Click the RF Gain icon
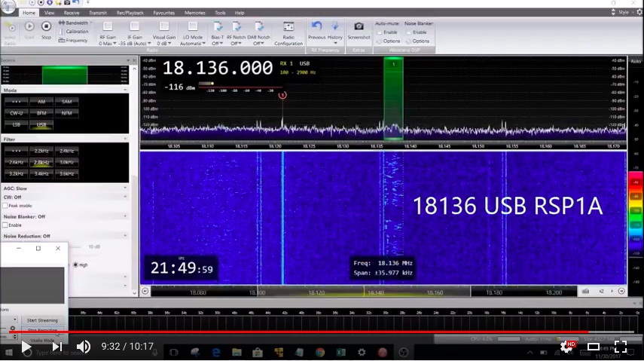The height and width of the screenshot is (361, 644). pyautogui.click(x=108, y=26)
